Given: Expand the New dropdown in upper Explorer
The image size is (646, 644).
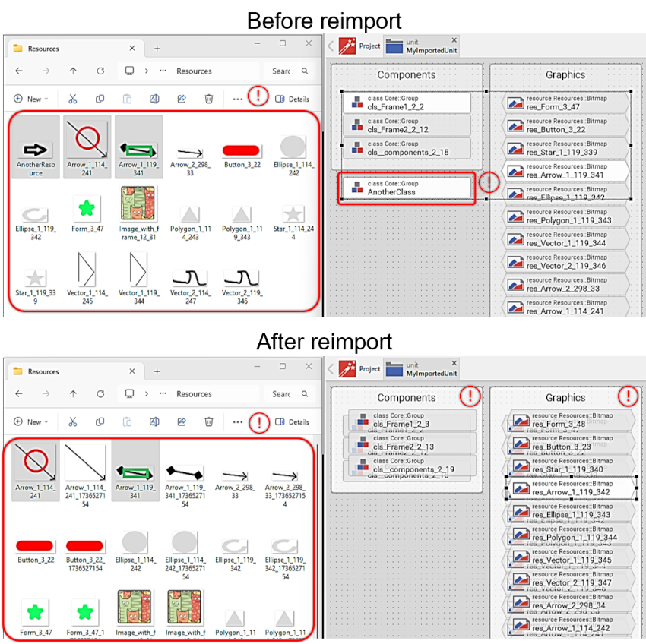Looking at the screenshot, I should [x=31, y=99].
